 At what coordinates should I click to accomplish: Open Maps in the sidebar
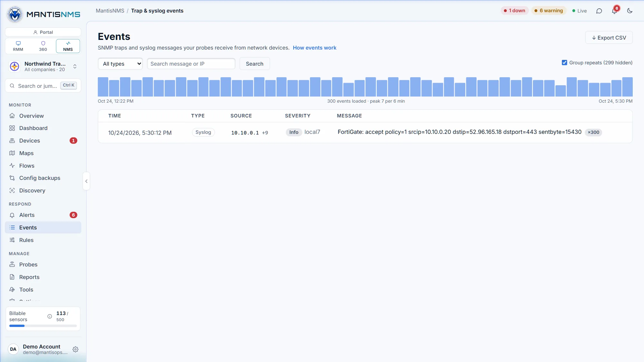(43, 153)
